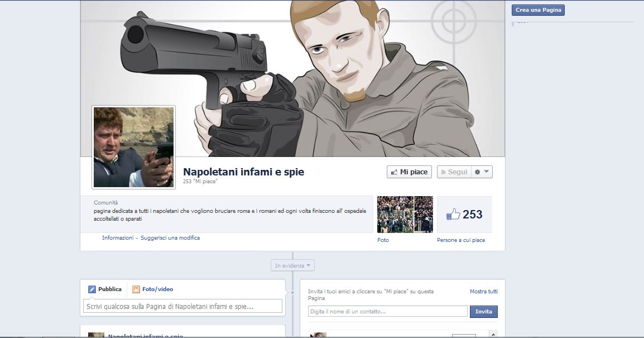The image size is (644, 338).
Task: Click the Segui follow button
Action: pos(454,172)
